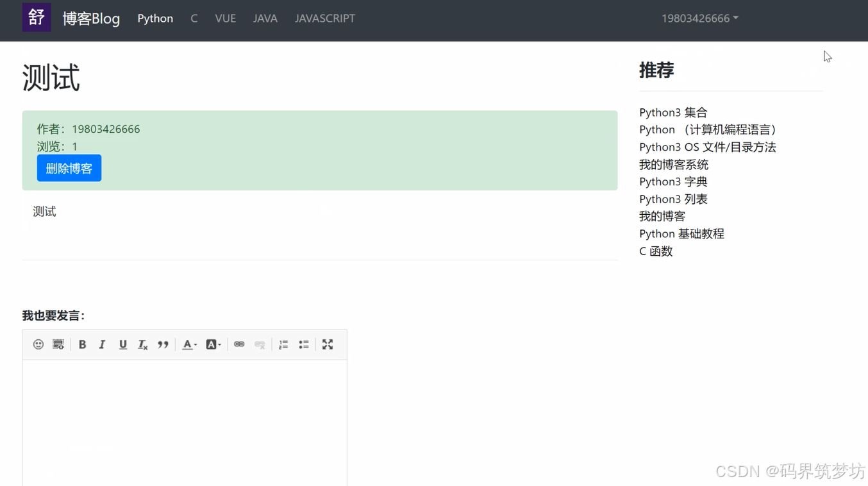Open the background color dropdown
Screen dimensions: 868x486
[213, 344]
